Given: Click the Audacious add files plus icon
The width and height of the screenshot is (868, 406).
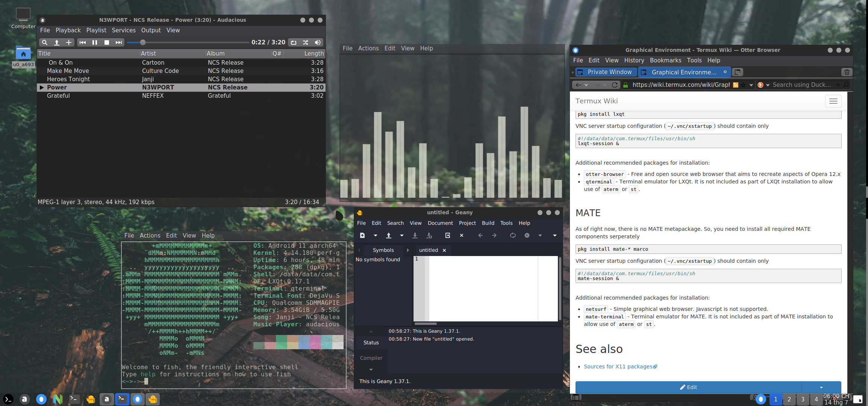Looking at the screenshot, I should pos(69,42).
